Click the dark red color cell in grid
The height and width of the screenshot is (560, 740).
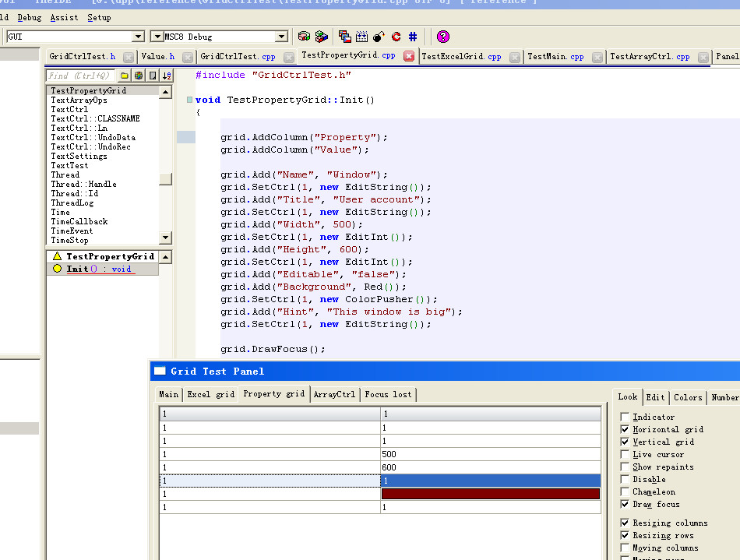tap(491, 494)
